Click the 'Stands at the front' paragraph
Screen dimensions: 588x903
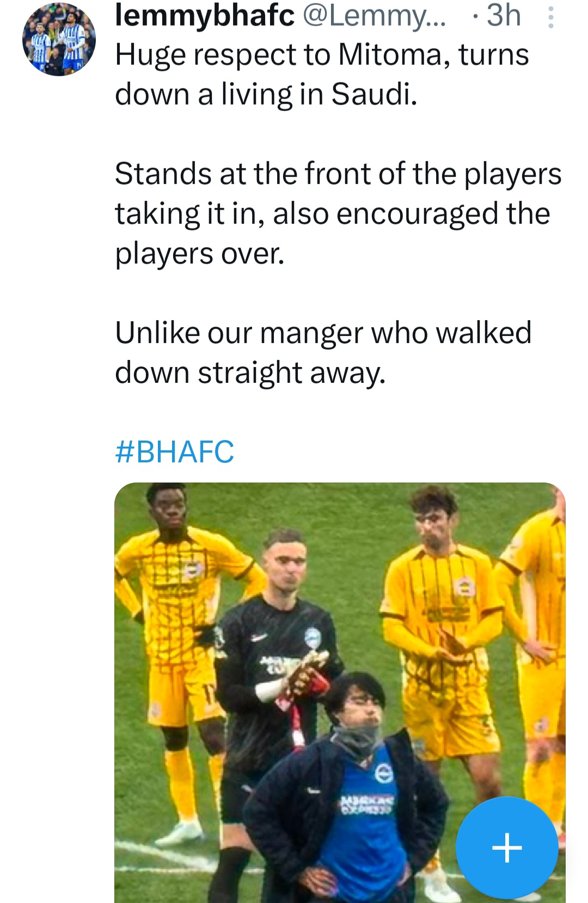[x=338, y=213]
